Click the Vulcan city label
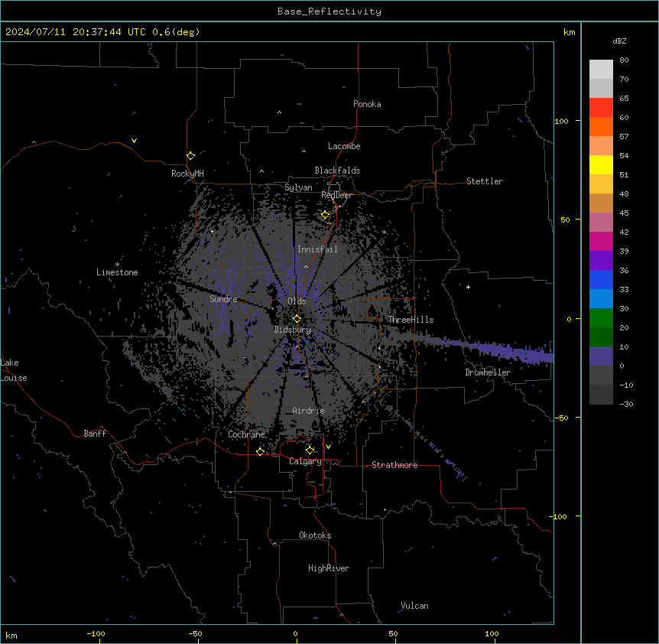Screen dimensions: 659x644 [415, 606]
